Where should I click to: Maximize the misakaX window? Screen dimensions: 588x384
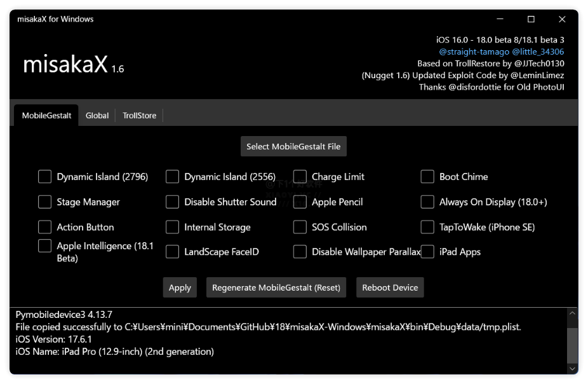coord(531,19)
